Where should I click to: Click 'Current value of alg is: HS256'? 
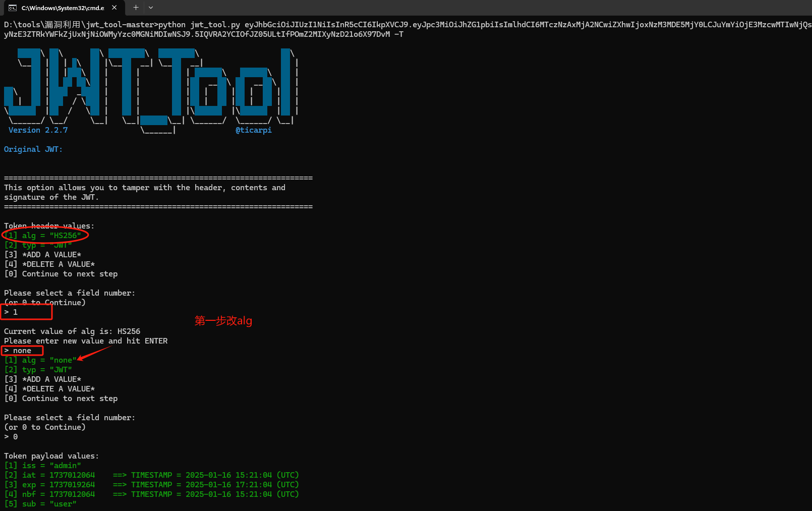[72, 331]
